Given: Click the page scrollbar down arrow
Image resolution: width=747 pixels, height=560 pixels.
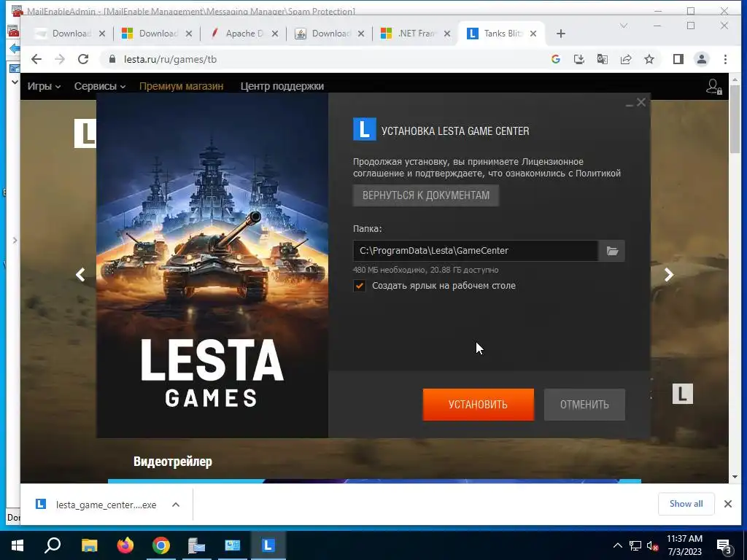Looking at the screenshot, I should pyautogui.click(x=735, y=477).
